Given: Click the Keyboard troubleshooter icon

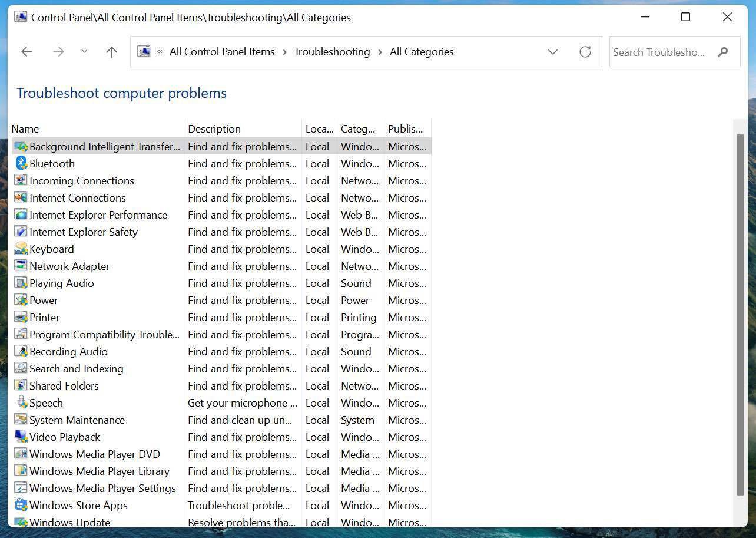Looking at the screenshot, I should point(21,249).
